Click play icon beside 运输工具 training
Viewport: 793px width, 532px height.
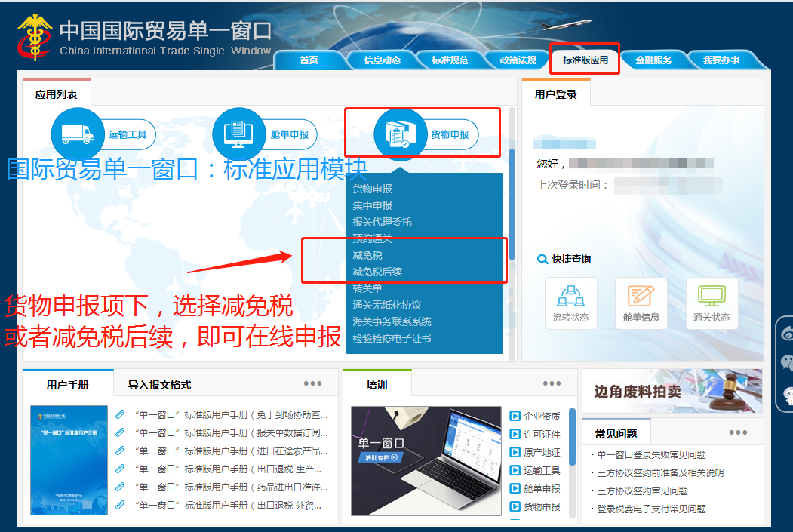515,470
